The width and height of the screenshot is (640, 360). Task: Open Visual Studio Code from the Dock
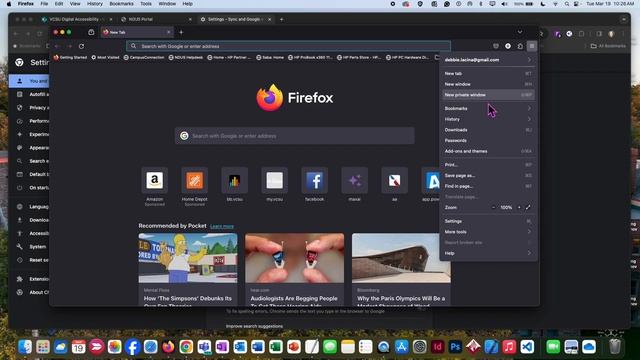pos(527,347)
